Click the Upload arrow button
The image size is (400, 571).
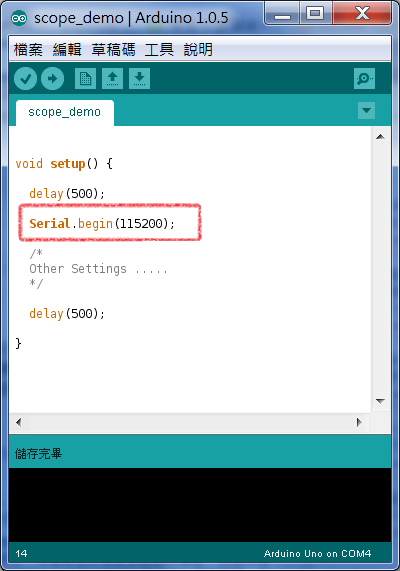(x=52, y=78)
